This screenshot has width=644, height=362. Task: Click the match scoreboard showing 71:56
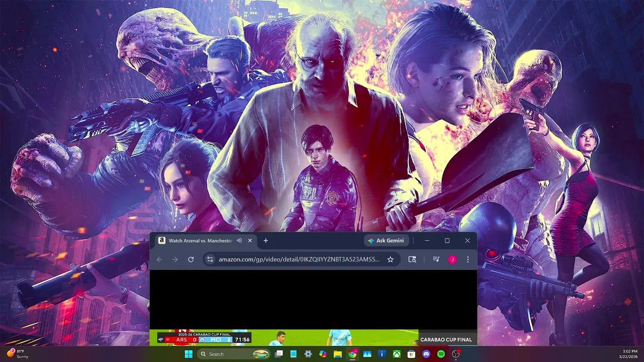click(204, 339)
